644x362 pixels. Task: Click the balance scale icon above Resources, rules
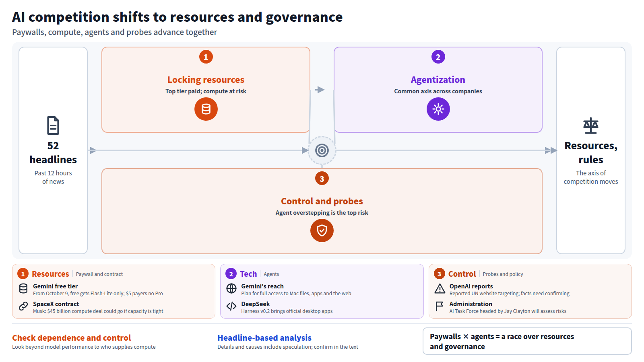(591, 125)
